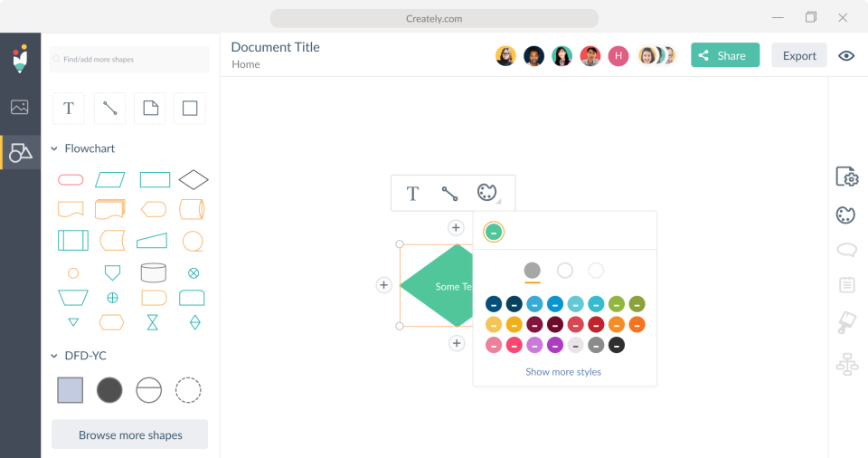Image resolution: width=868 pixels, height=458 pixels.
Task: Pick the orange hexagon preparation shape
Action: [111, 322]
